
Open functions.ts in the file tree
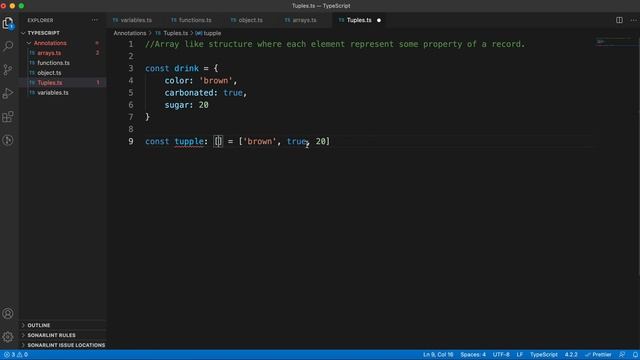click(53, 63)
